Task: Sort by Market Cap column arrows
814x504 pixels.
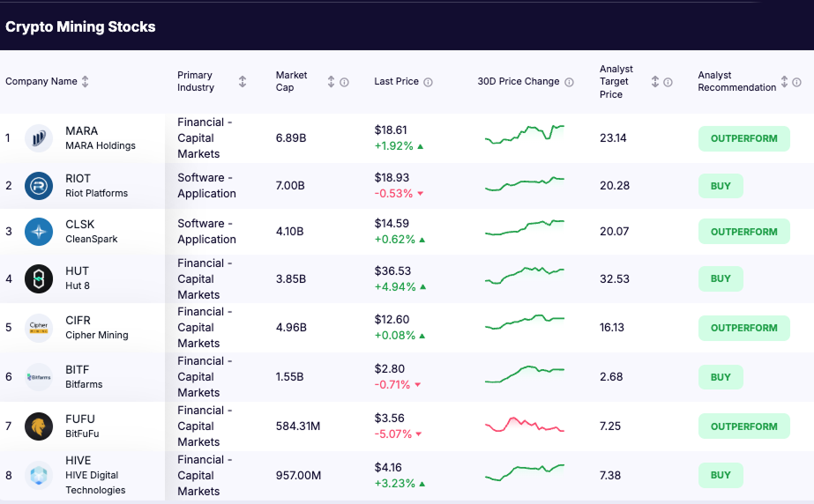Action: tap(332, 82)
